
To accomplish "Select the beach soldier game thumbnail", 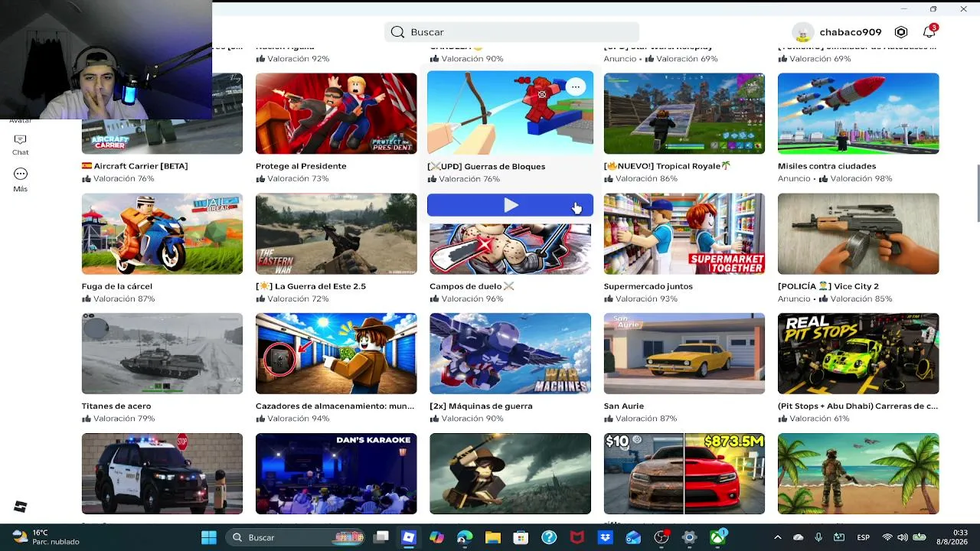I will [858, 474].
